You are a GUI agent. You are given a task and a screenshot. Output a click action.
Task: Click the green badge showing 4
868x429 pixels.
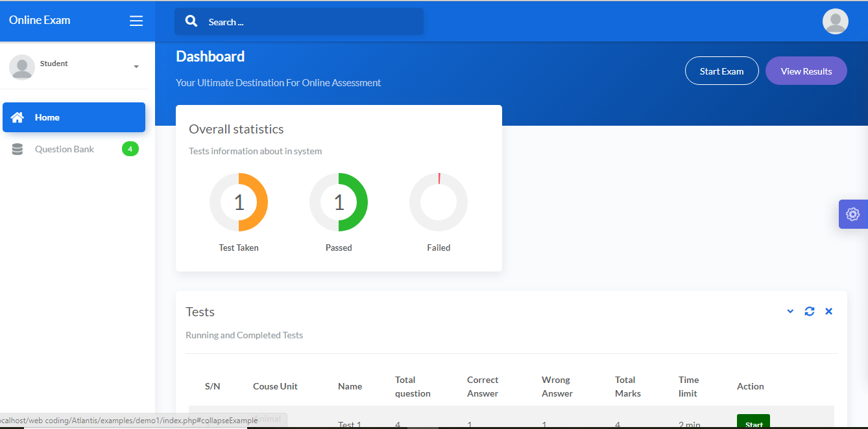(x=130, y=148)
